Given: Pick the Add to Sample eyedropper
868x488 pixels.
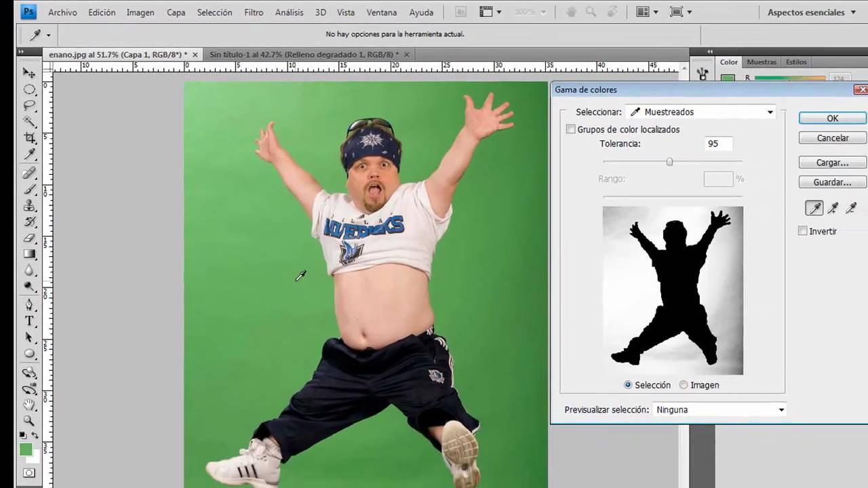Looking at the screenshot, I should click(833, 208).
